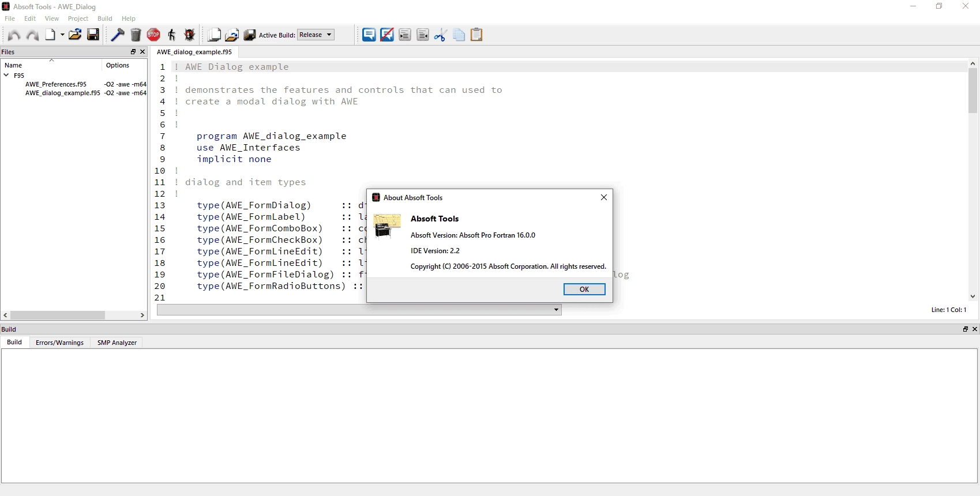
Task: Save file using floppy disk icon
Action: click(93, 35)
